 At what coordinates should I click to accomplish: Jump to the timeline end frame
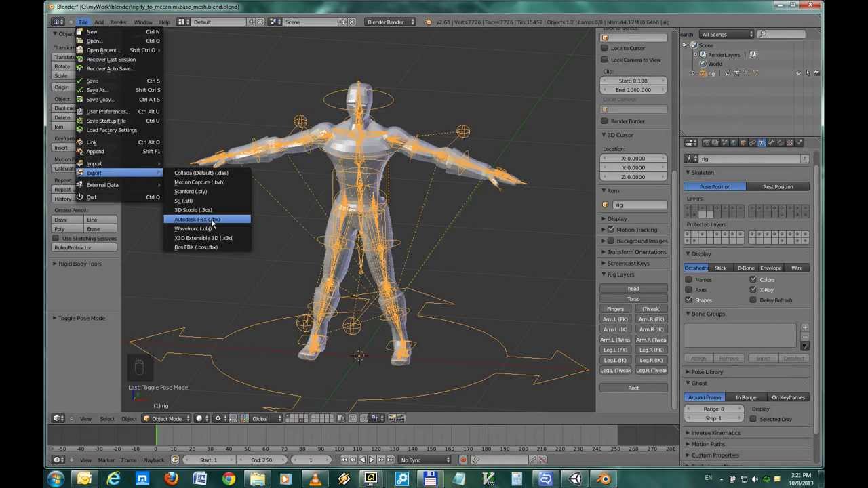(389, 460)
